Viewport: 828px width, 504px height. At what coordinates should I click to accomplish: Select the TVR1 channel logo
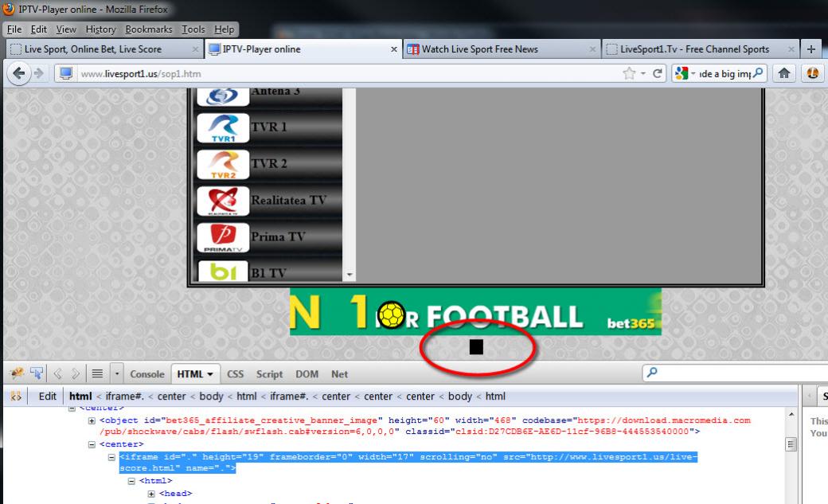223,128
